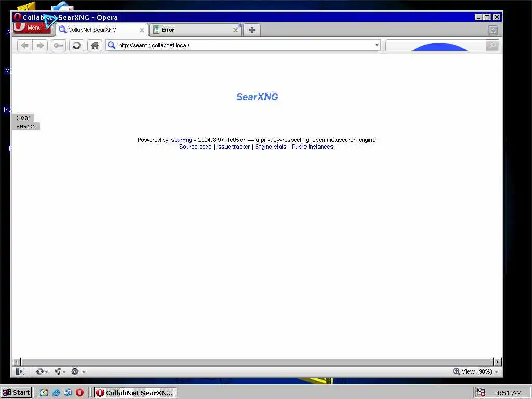
Task: Click the 'search' button on the page
Action: (26, 126)
